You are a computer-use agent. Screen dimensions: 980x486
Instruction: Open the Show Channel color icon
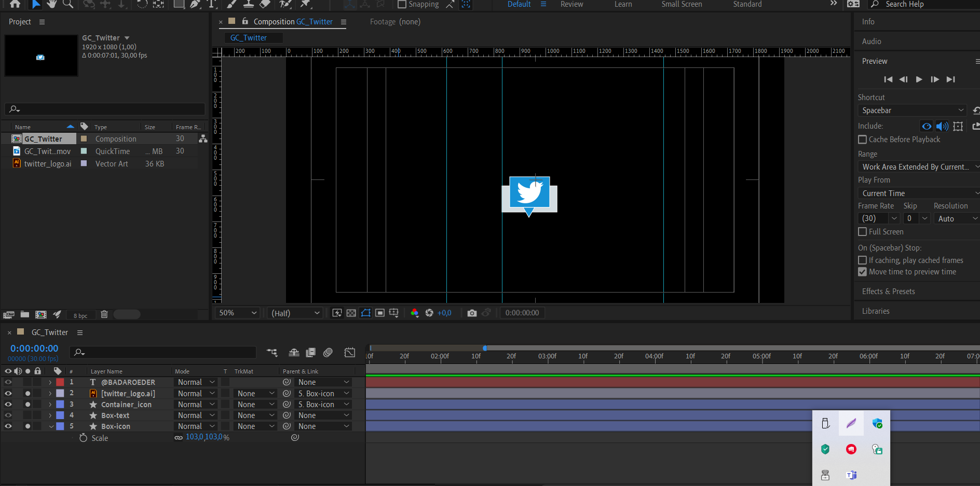415,313
